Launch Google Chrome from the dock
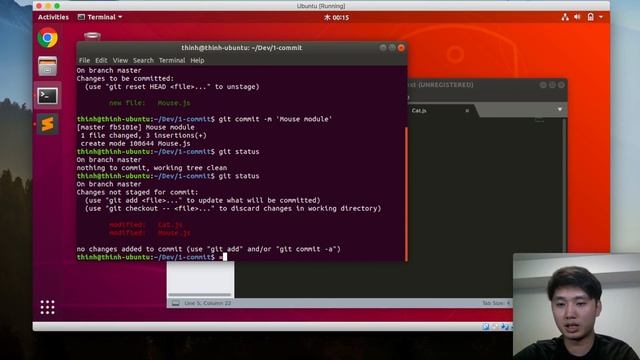Viewport: 640px width, 360px height. point(48,38)
